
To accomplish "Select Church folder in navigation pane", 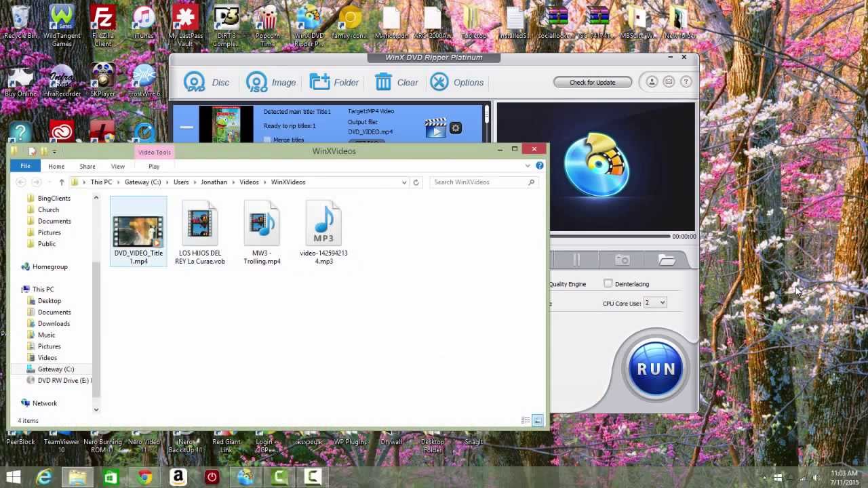I will point(48,209).
